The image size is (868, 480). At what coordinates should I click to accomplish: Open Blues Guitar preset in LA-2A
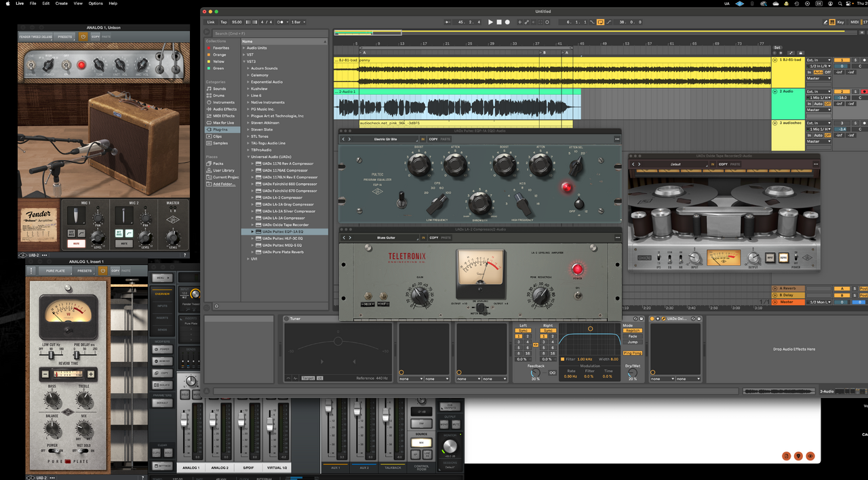(385, 237)
